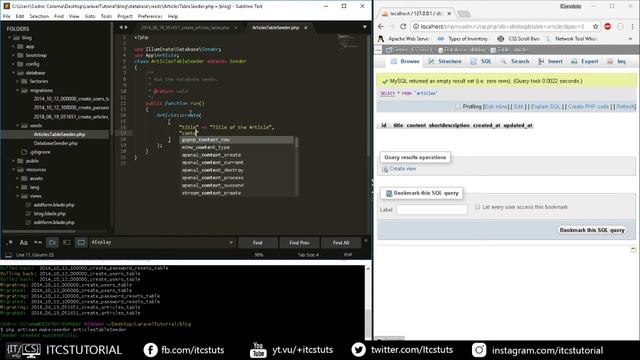Click the Find Prev button

tap(299, 242)
